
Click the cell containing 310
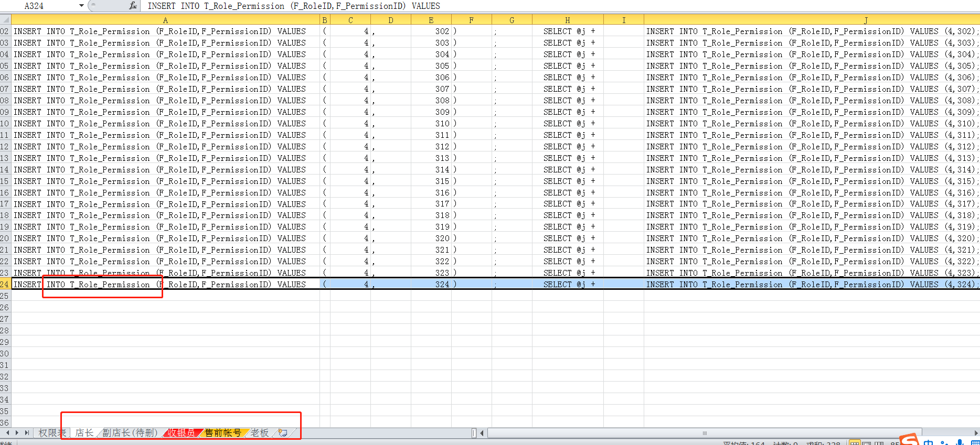(431, 124)
